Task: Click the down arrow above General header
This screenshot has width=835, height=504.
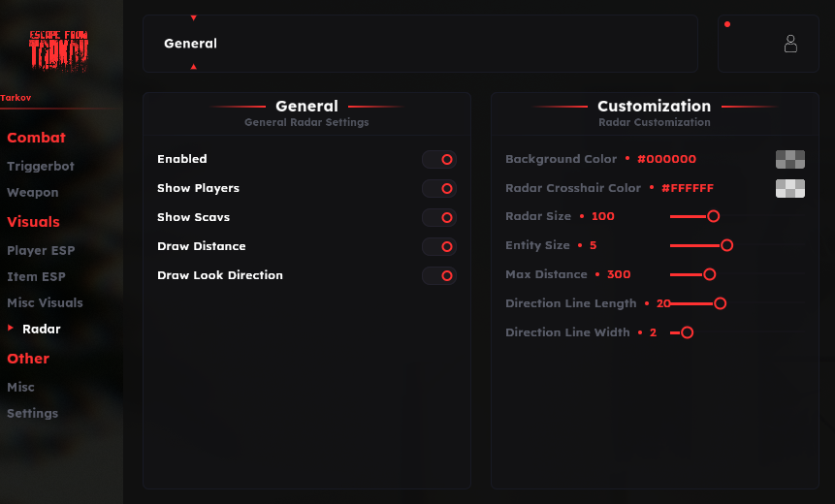Action: 194,18
